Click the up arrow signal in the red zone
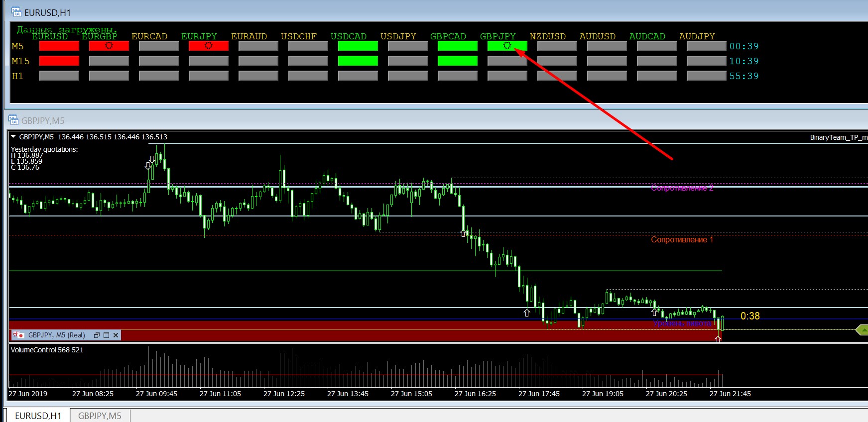This screenshot has width=868, height=422. (718, 338)
